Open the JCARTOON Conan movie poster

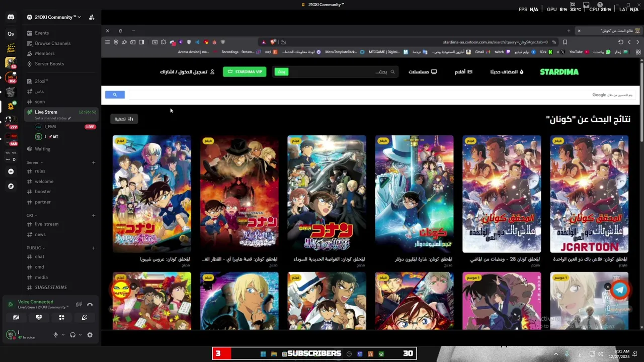pyautogui.click(x=589, y=194)
